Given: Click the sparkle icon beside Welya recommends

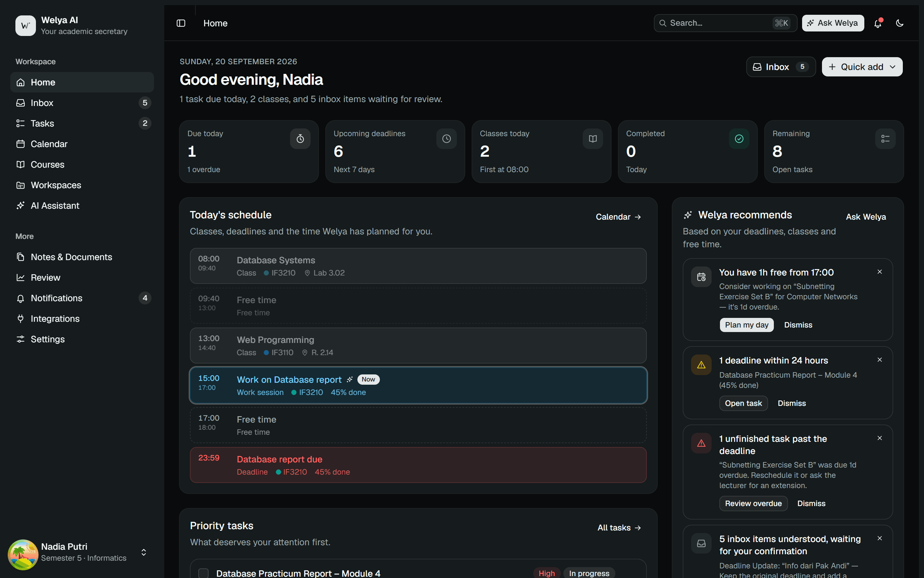Looking at the screenshot, I should point(688,215).
